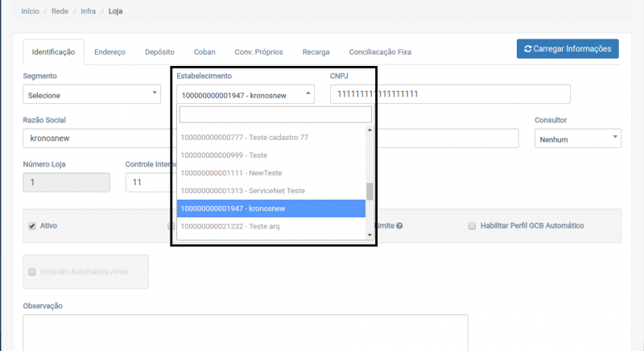This screenshot has width=644, height=351.
Task: Navigate to Infra in the breadcrumb
Action: pos(89,12)
